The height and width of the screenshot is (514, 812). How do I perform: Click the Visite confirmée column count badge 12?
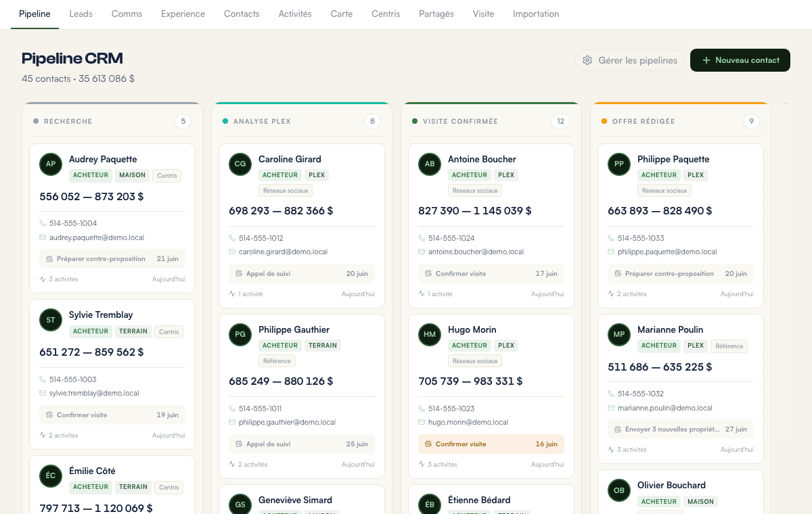[x=560, y=122]
